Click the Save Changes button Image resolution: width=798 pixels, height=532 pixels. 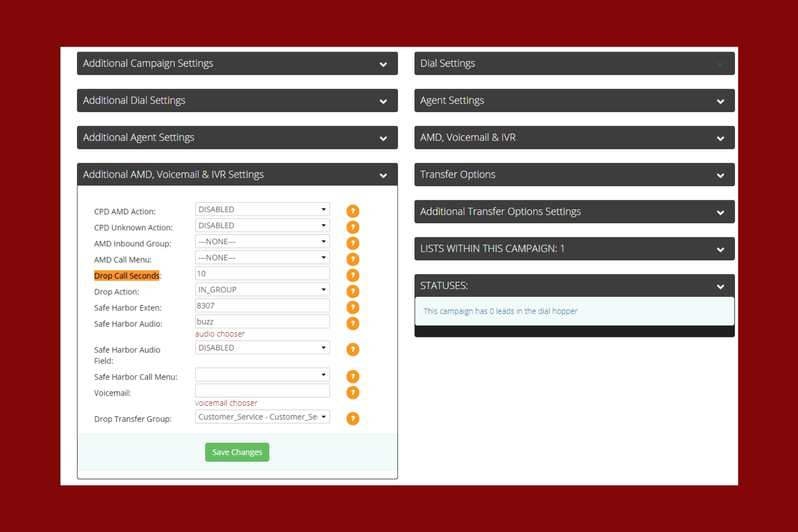click(237, 452)
